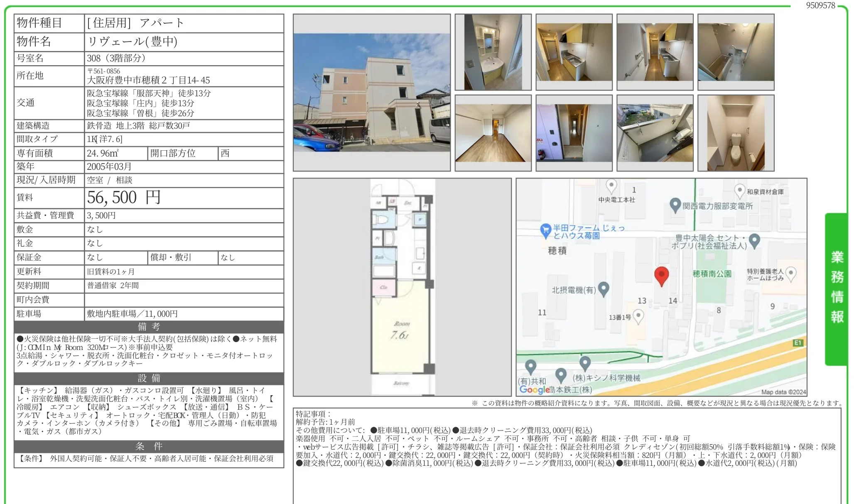This screenshot has width=854, height=504.
Task: View the toilet photo
Action: (x=736, y=133)
